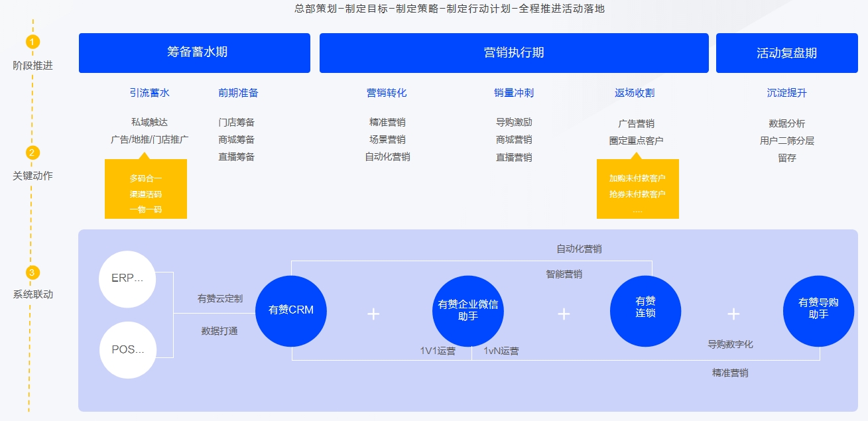Click the 私域触达 text

[x=149, y=122]
